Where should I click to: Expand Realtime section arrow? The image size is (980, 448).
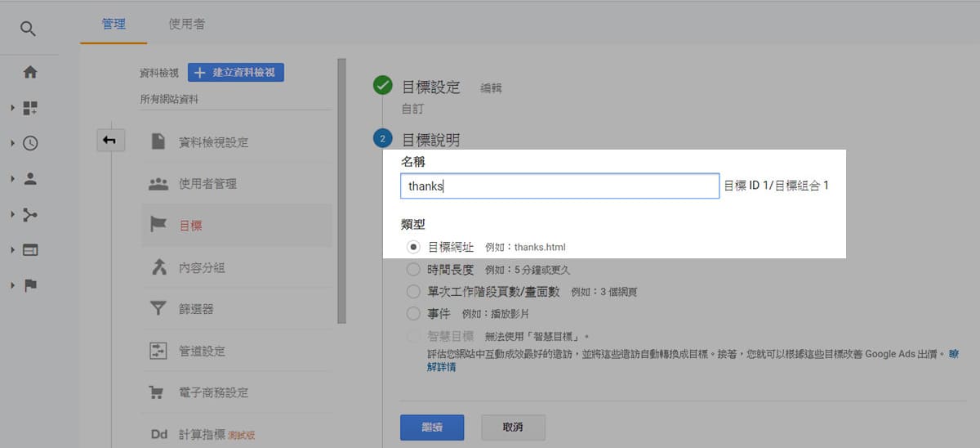coord(12,143)
